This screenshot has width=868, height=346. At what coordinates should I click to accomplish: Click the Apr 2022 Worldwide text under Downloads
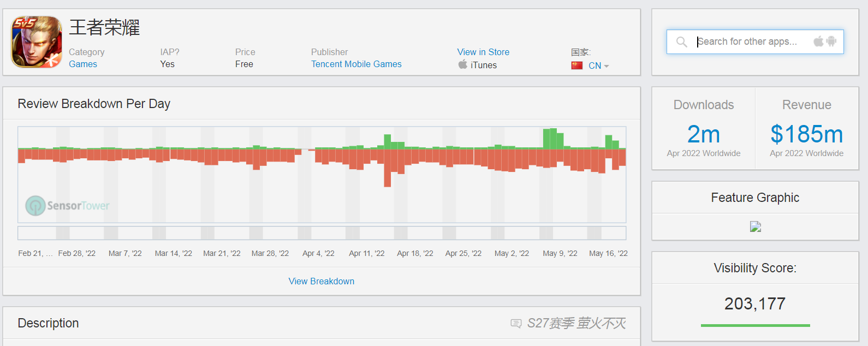pyautogui.click(x=704, y=153)
